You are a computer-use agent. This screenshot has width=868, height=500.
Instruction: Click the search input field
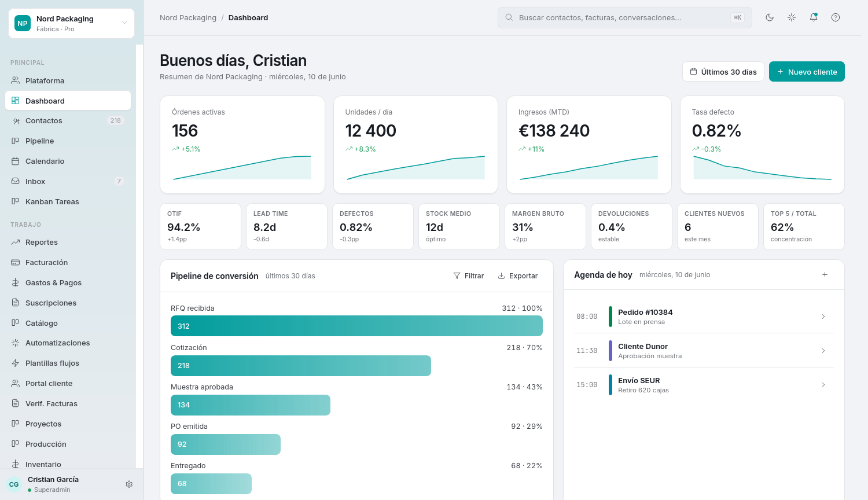coord(625,17)
